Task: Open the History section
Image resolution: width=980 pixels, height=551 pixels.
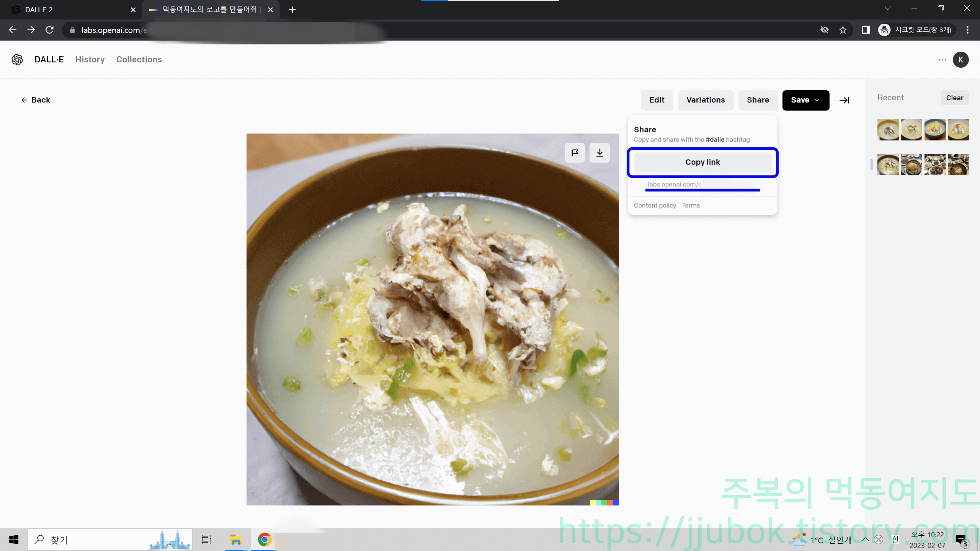Action: pos(90,60)
